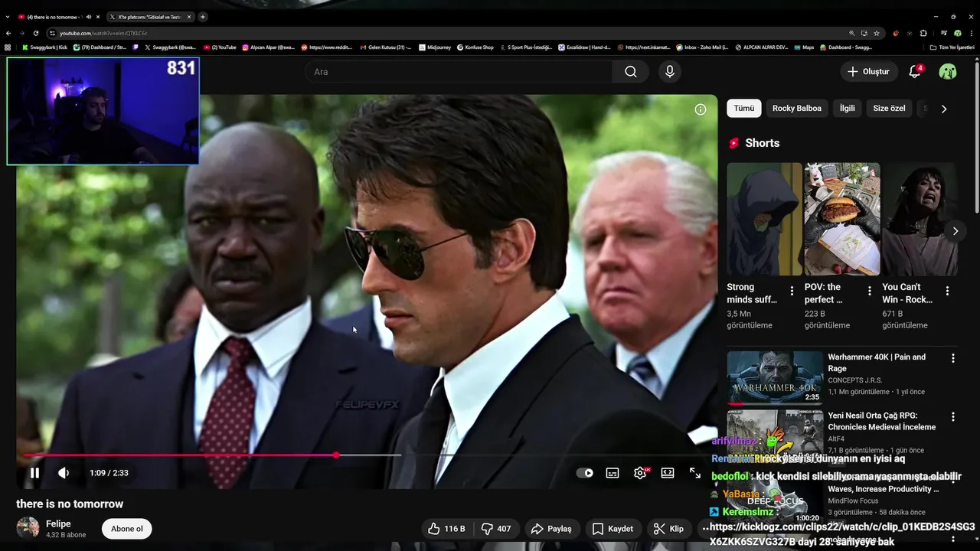Mute the video using the speaker icon
The image size is (980, 551).
point(64,473)
